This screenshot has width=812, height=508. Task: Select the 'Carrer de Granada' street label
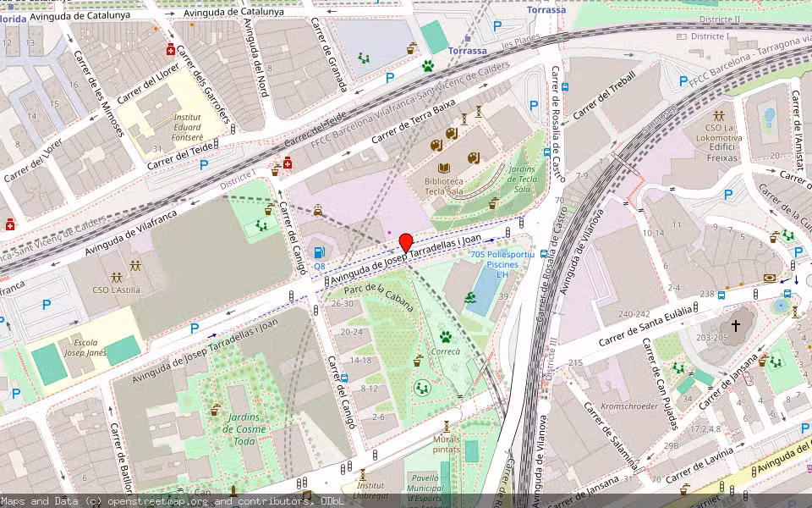[x=329, y=55]
